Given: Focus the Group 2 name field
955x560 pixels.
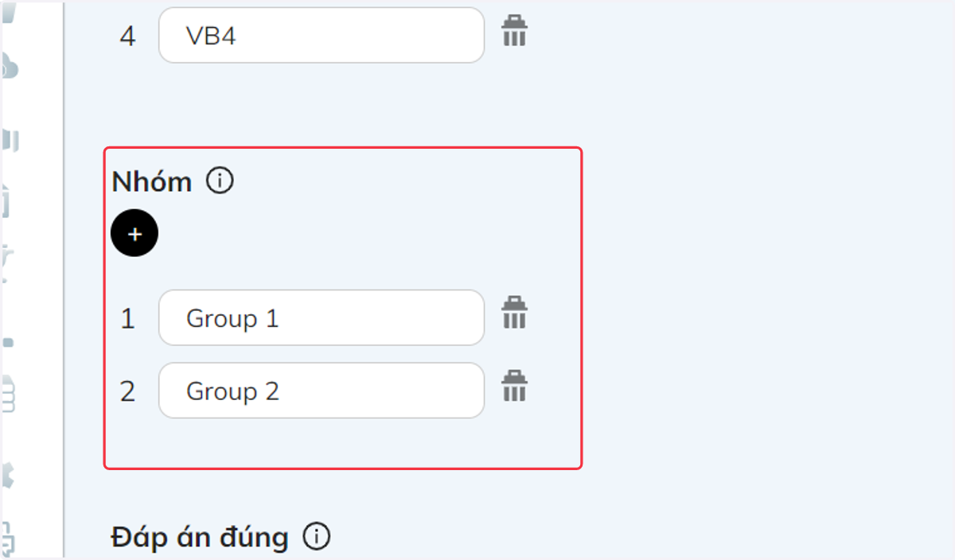Looking at the screenshot, I should pos(322,391).
